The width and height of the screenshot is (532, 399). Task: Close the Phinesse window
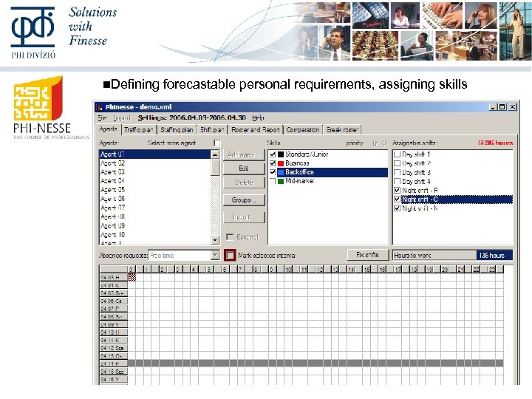pyautogui.click(x=513, y=107)
